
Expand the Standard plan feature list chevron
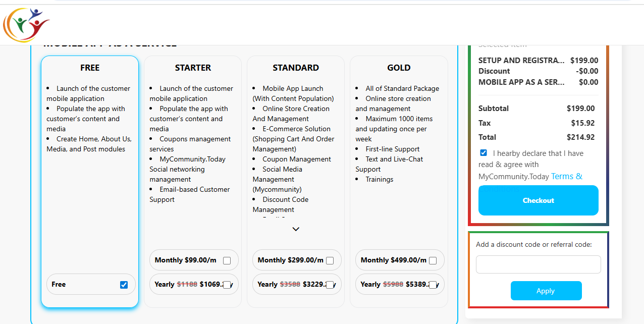click(296, 229)
